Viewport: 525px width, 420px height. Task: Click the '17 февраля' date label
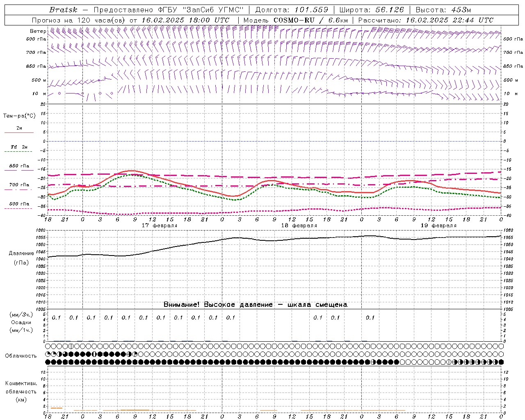click(x=160, y=226)
